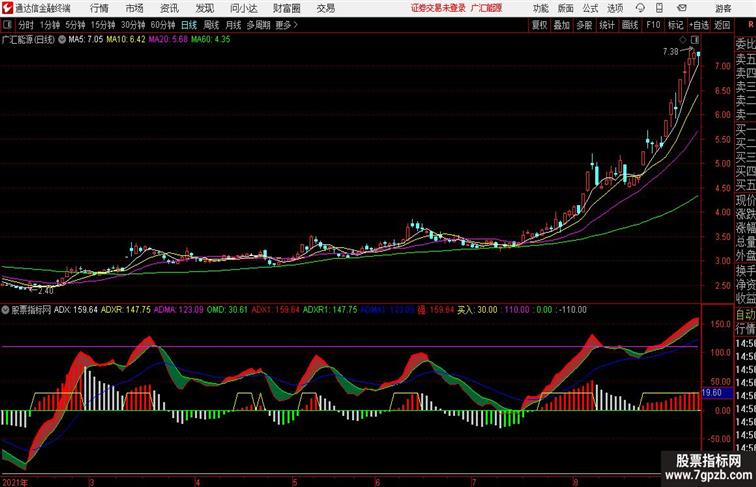The width and height of the screenshot is (756, 487).
Task: Click the 标记 mark toolbar button
Action: (x=675, y=25)
